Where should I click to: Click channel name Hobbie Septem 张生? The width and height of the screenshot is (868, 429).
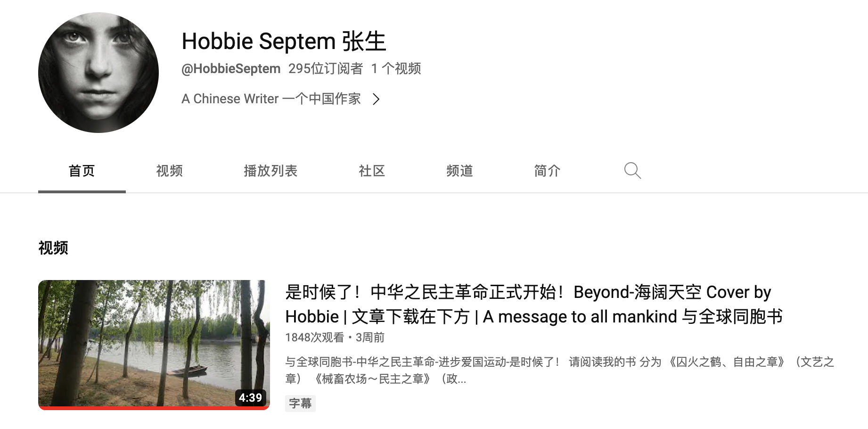[284, 41]
